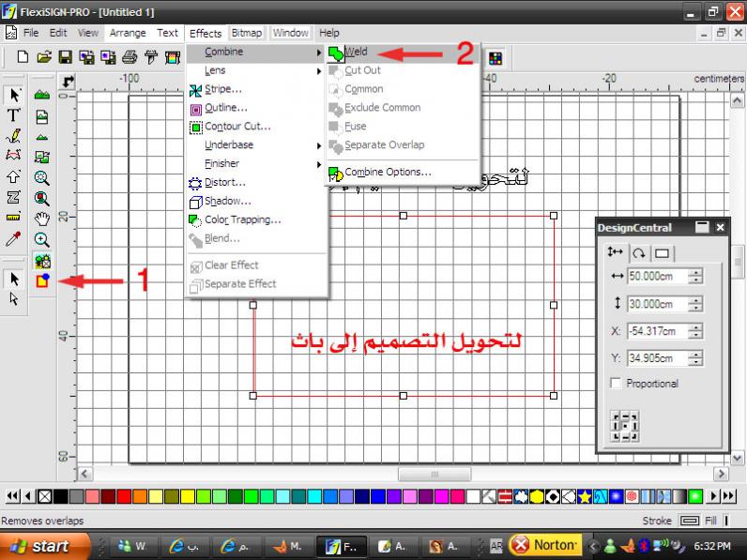Open the Bitmap menu
The height and width of the screenshot is (560, 747).
pyautogui.click(x=247, y=33)
